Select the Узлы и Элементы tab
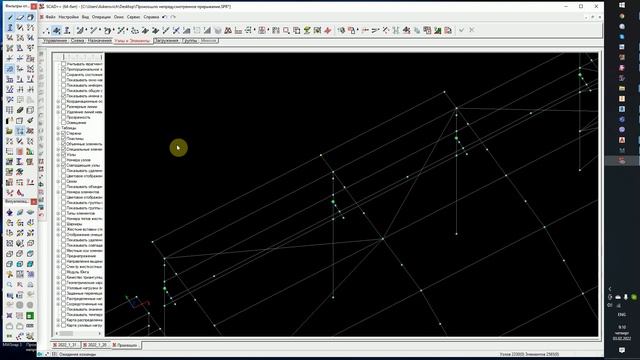Image resolution: width=640 pixels, height=360 pixels. [132, 41]
